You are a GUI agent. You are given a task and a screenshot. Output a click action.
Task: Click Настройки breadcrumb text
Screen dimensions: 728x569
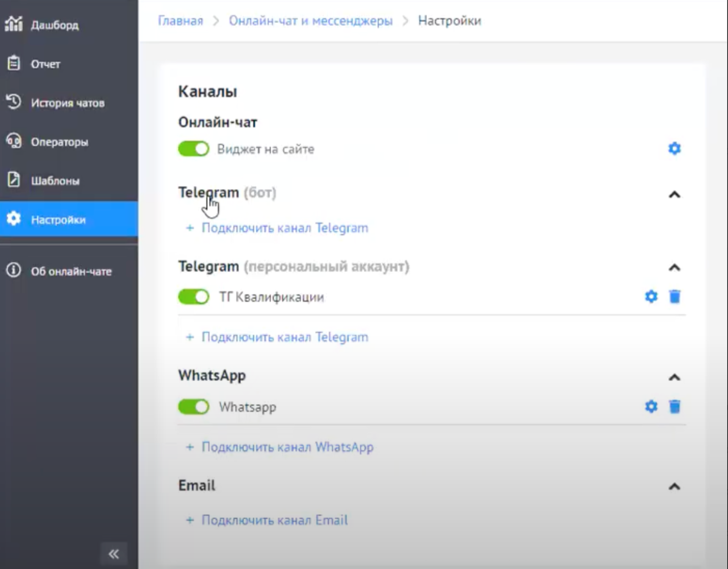pyautogui.click(x=449, y=21)
